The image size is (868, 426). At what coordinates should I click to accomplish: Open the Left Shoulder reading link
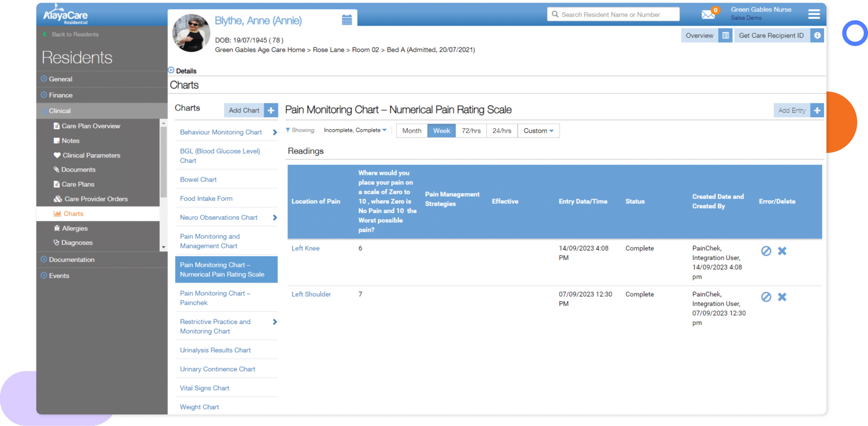coord(311,294)
